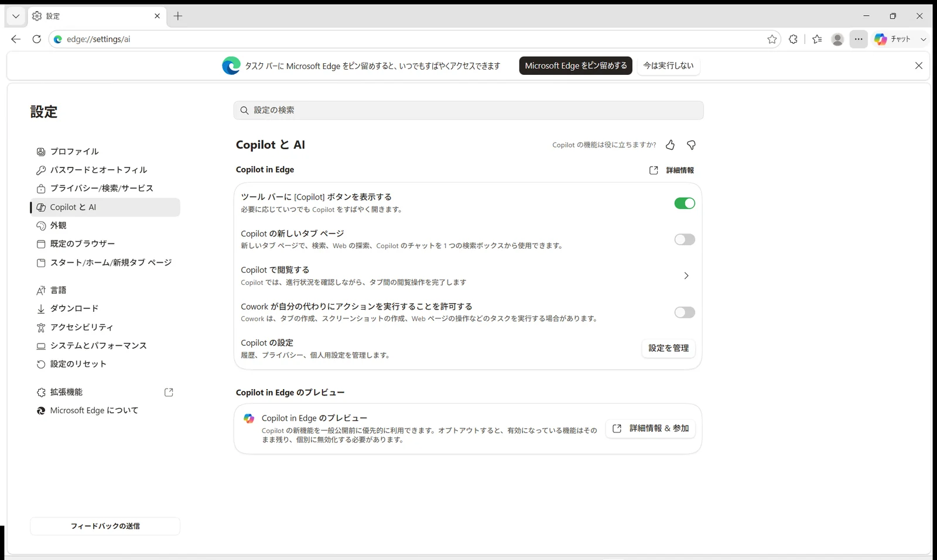The width and height of the screenshot is (937, 560).
Task: Open 詳細情報 link for Copilot in Edge
Action: 672,170
